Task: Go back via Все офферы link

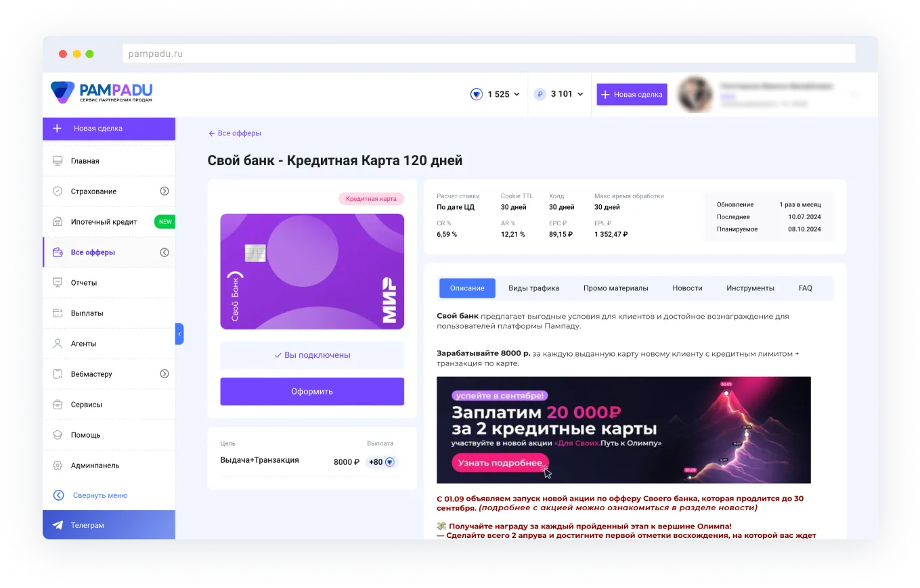Action: (x=234, y=133)
